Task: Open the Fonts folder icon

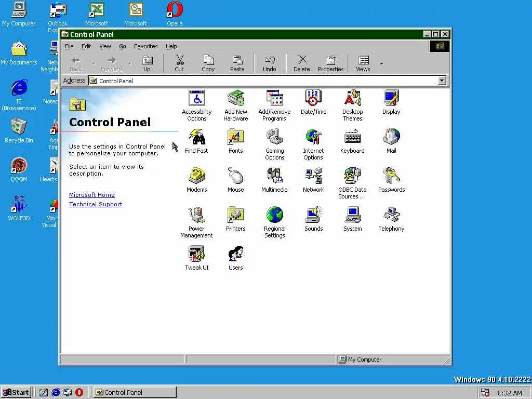Action: (236, 141)
